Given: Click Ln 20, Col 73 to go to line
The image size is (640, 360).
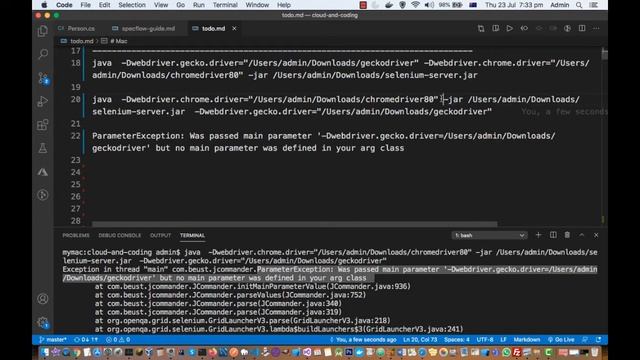Looking at the screenshot, I should coord(420,340).
